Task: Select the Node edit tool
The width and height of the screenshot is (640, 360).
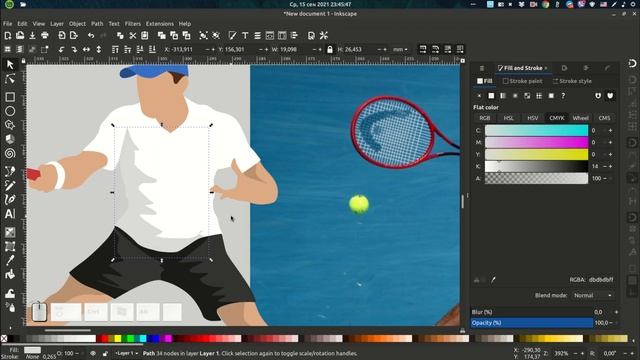Action: click(x=10, y=79)
